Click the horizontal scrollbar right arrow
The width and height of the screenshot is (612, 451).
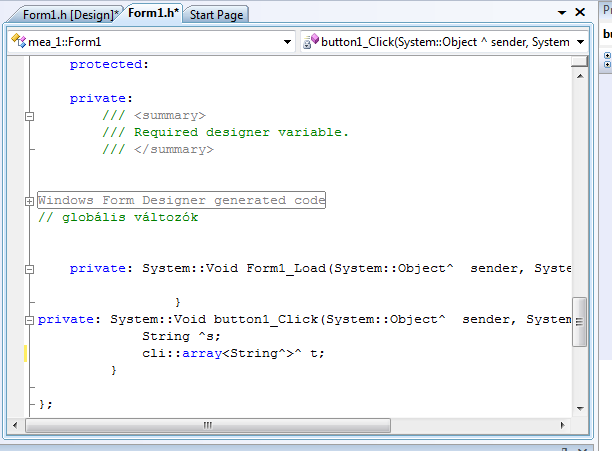pos(562,425)
